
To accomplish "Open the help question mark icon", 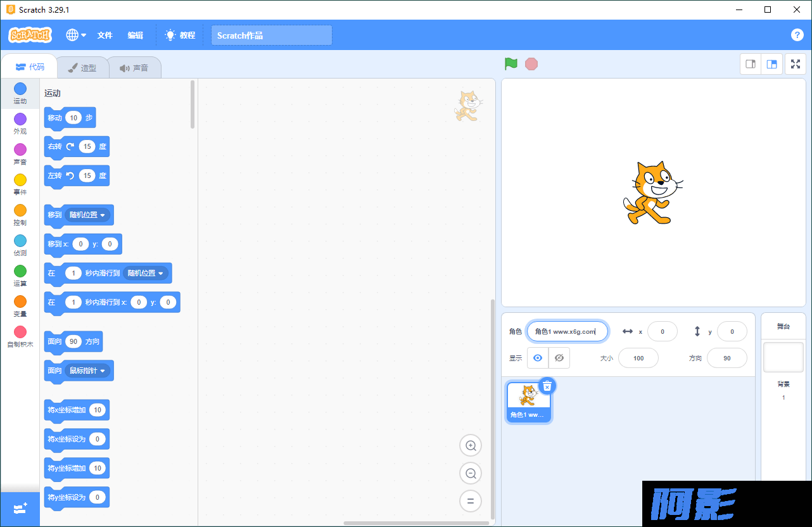I will tap(797, 35).
